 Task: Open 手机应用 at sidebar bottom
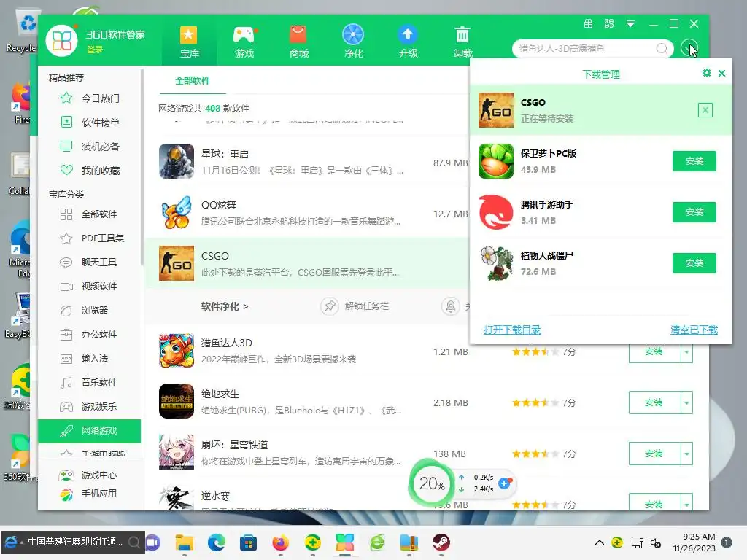tap(88, 494)
